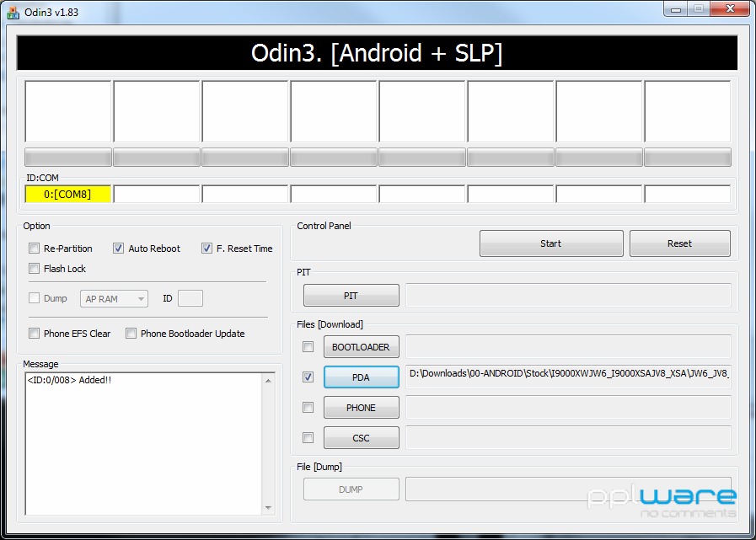Tick the Phone Bootloader Update checkbox
The width and height of the screenshot is (756, 540).
[x=131, y=333]
